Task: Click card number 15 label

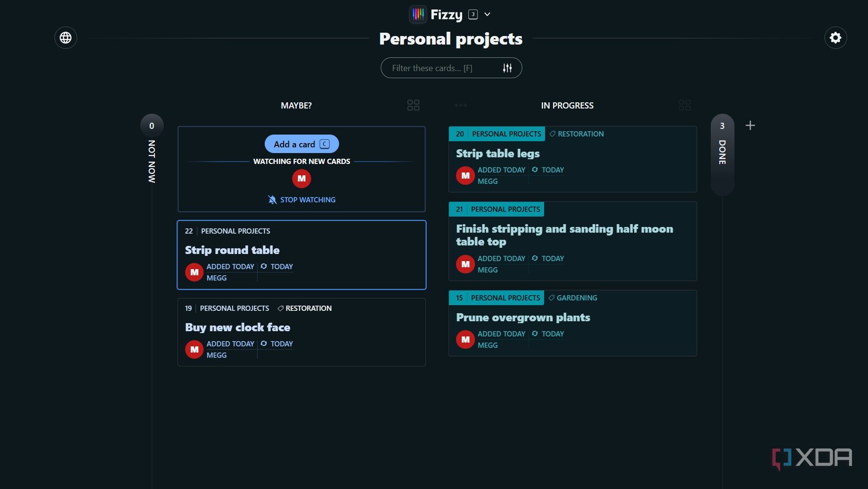Action: (x=459, y=298)
